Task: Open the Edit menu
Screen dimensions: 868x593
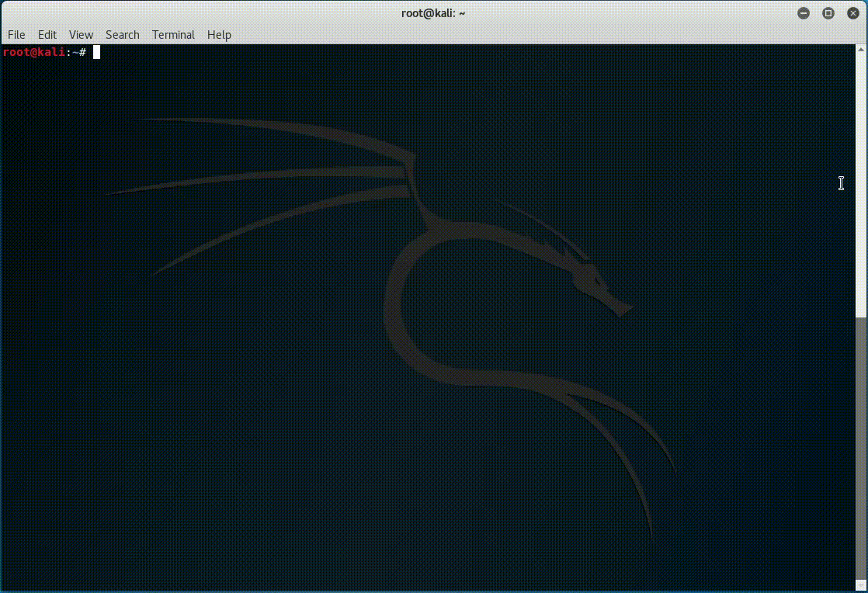Action: [x=47, y=34]
